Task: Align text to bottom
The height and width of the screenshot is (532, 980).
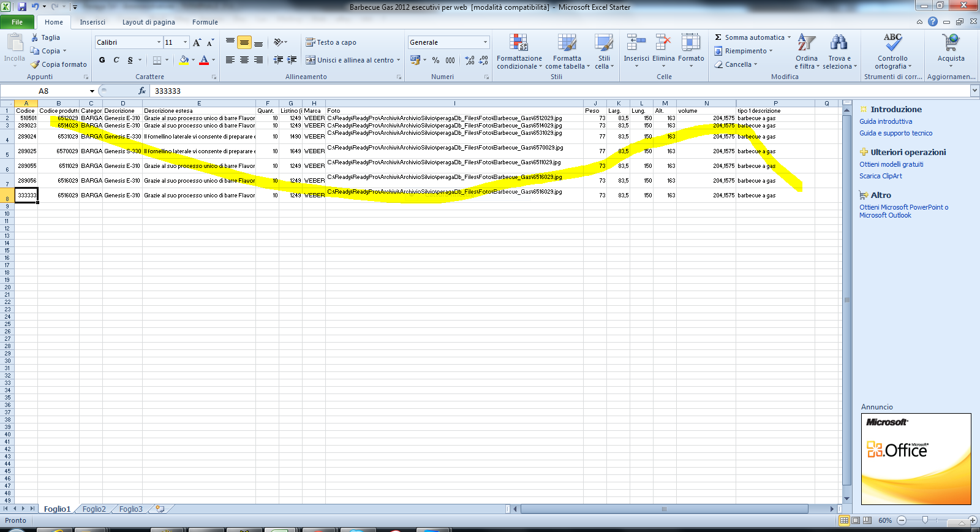Action: coord(258,42)
